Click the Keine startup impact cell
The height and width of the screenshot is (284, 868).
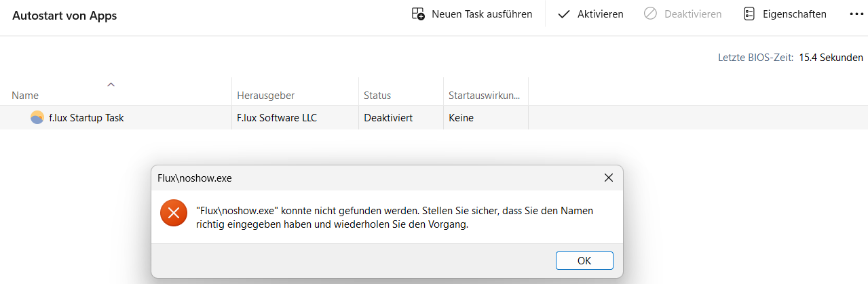461,117
